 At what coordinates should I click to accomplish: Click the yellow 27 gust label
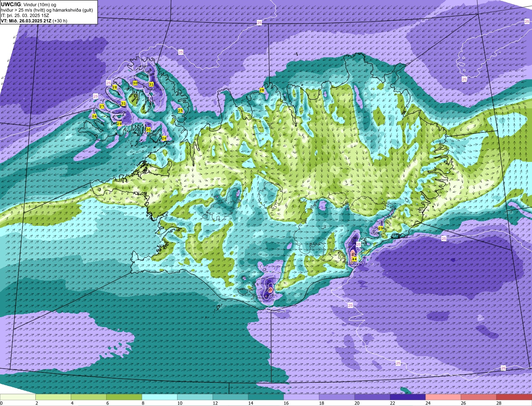point(102,106)
